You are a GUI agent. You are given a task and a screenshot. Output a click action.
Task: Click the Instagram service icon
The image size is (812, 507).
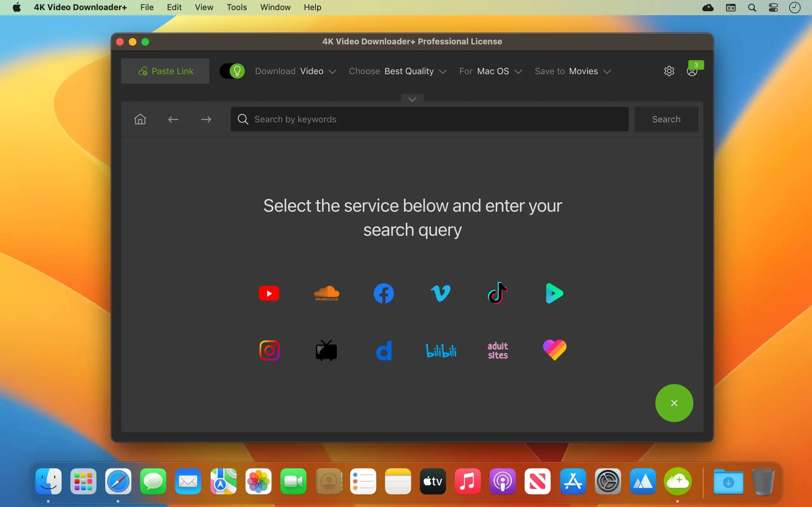(270, 350)
